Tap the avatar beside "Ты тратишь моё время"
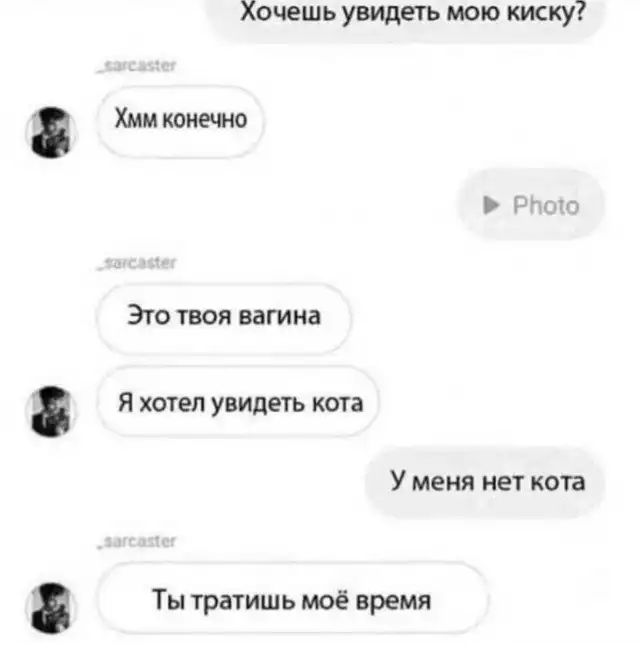Viewport: 640px width, 645px height. pyautogui.click(x=51, y=608)
